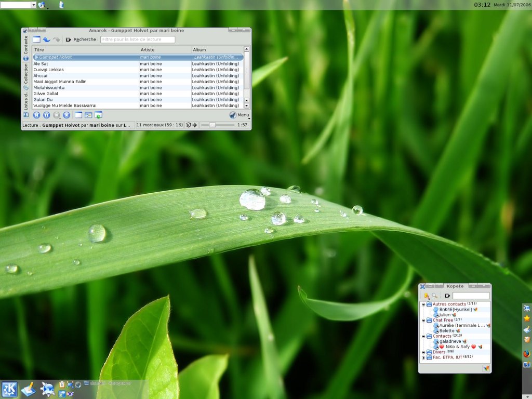Sort Amarok playlist by Artiste column
This screenshot has width=532, height=399.
coord(165,49)
